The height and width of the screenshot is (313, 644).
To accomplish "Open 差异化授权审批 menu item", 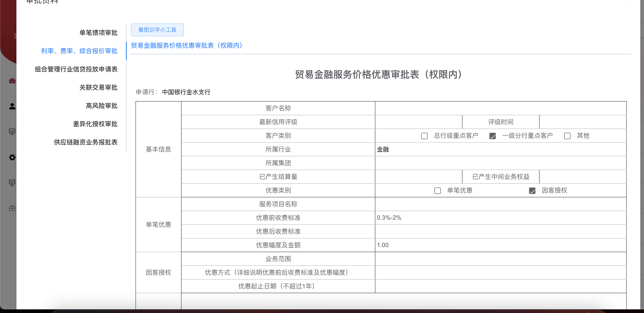I will 95,124.
